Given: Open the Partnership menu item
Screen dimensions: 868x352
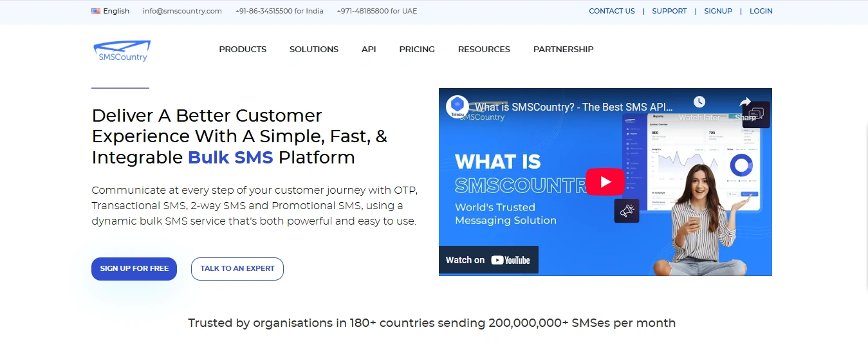Looking at the screenshot, I should point(563,49).
